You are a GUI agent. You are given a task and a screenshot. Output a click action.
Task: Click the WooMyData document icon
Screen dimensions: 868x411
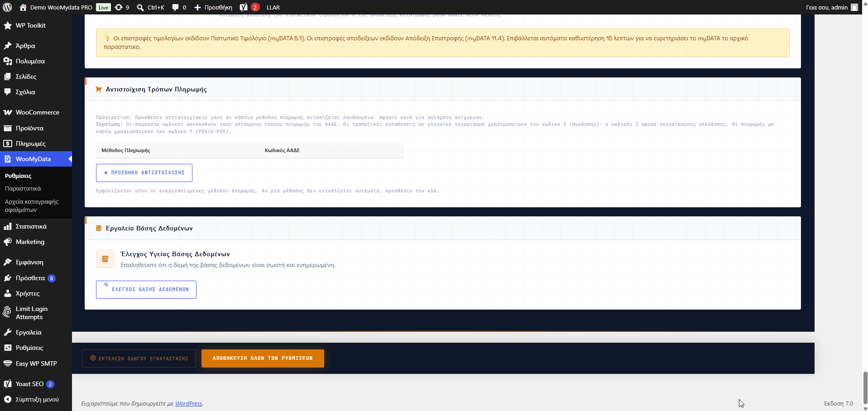pos(8,159)
